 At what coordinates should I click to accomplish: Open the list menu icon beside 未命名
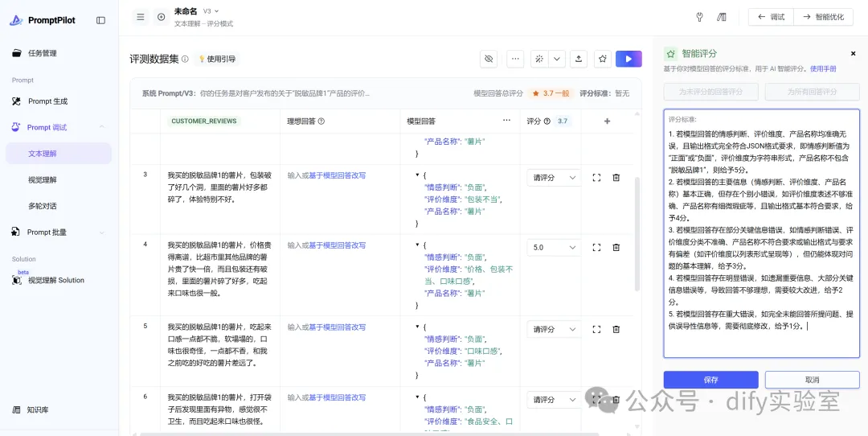(x=141, y=17)
